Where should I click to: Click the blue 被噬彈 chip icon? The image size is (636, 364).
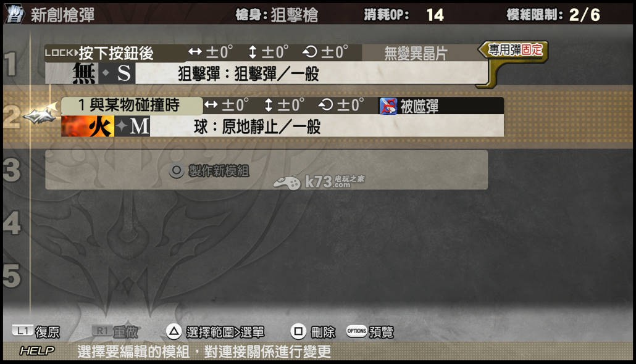[388, 106]
